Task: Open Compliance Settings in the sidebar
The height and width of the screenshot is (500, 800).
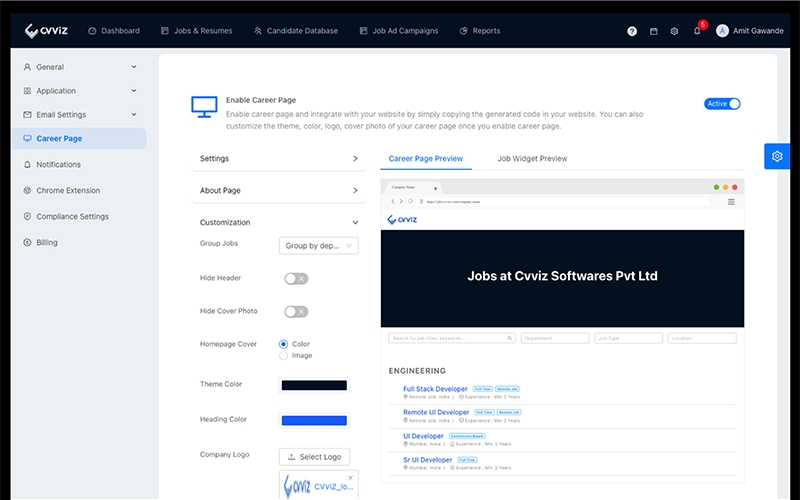Action: 72,216
